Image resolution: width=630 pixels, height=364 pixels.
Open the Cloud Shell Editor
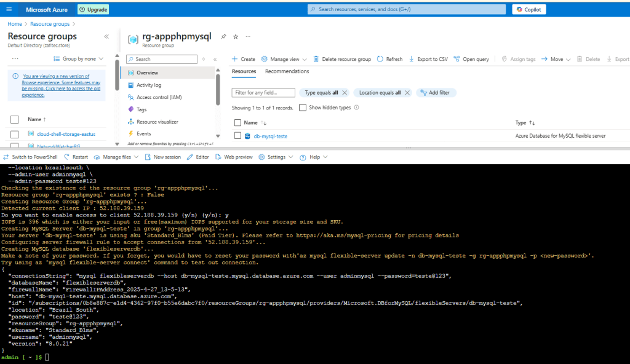pos(198,157)
